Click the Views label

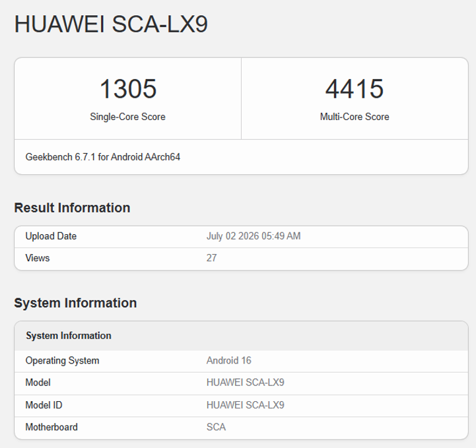point(38,258)
